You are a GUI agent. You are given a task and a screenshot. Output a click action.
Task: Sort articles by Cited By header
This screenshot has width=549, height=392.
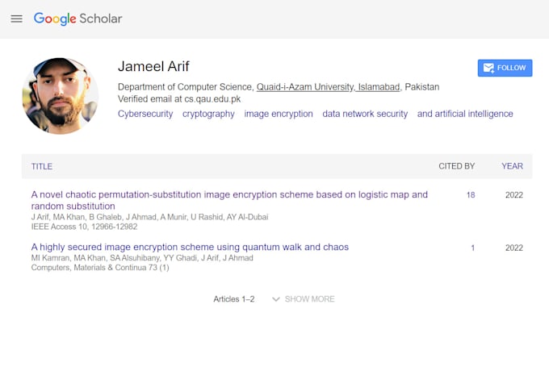(x=456, y=166)
